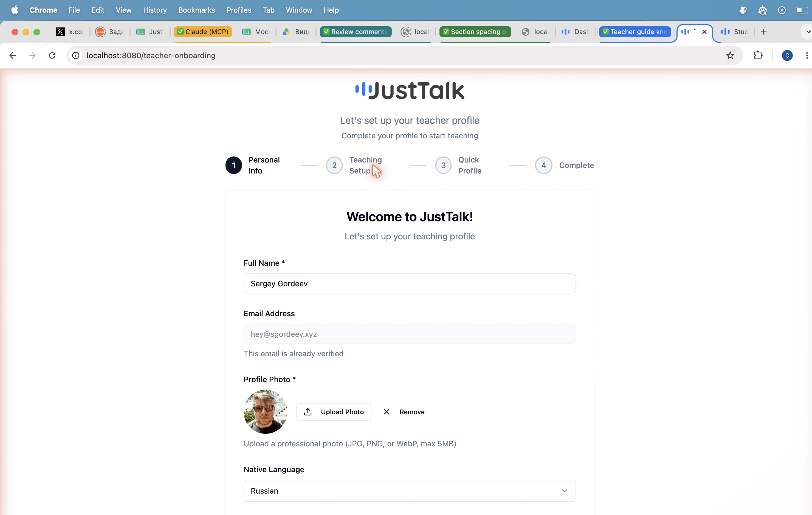
Task: Click the Upload Photo button
Action: [334, 412]
